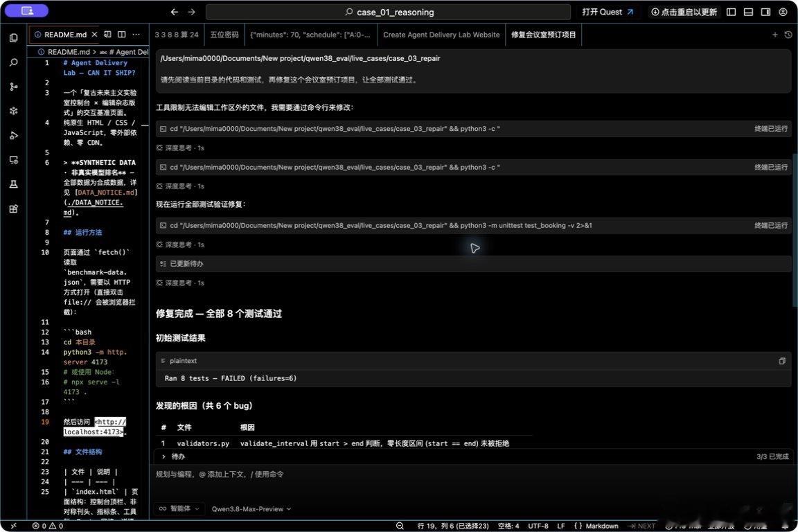The width and height of the screenshot is (798, 532).
Task: Expand the 待办 todo list chevron
Action: [x=163, y=456]
